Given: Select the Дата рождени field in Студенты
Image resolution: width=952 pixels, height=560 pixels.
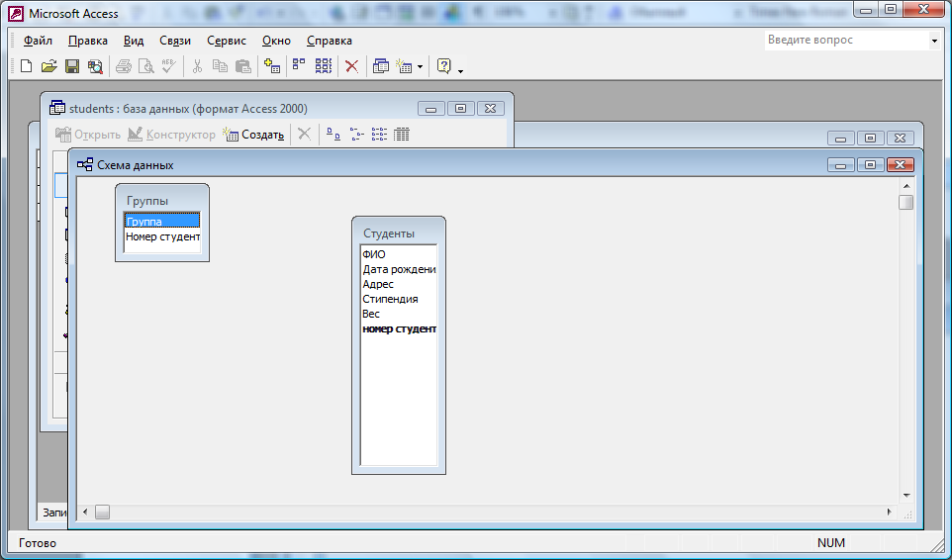Looking at the screenshot, I should 399,269.
